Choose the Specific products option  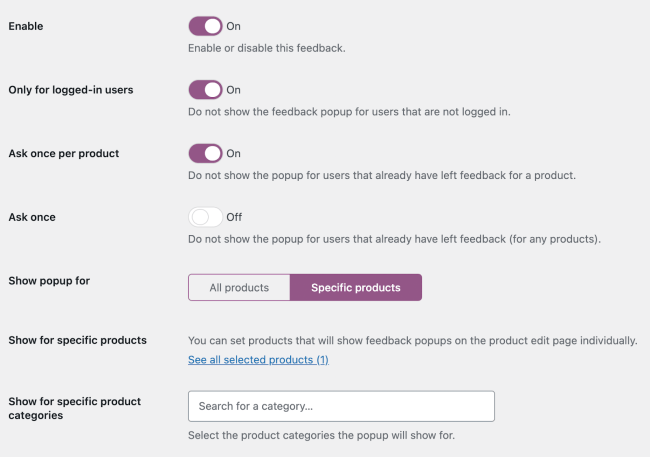pos(356,288)
